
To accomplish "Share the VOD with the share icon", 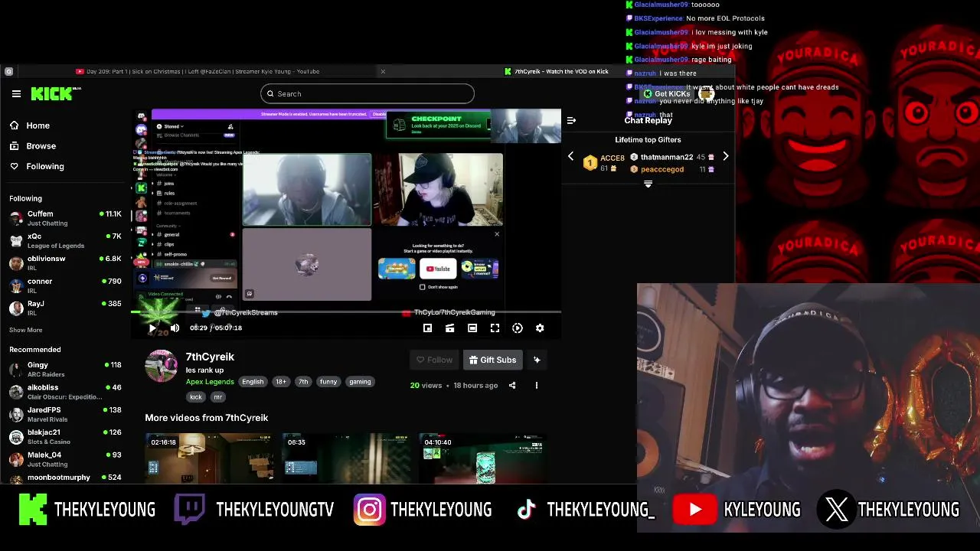I will 512,385.
